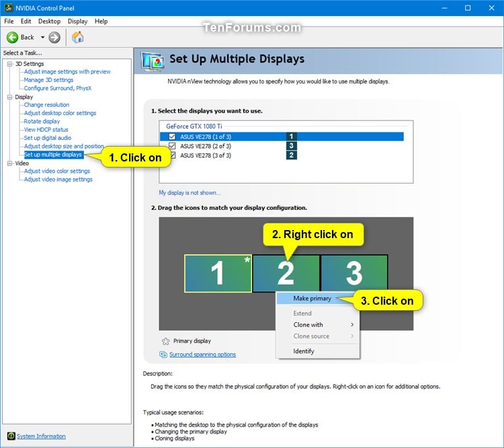
Task: Click the System Information icon
Action: pos(11,436)
